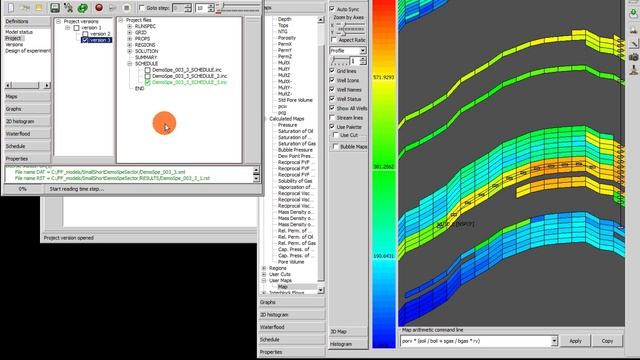
Task: Enable the Goto step checkbox
Action: (142, 8)
